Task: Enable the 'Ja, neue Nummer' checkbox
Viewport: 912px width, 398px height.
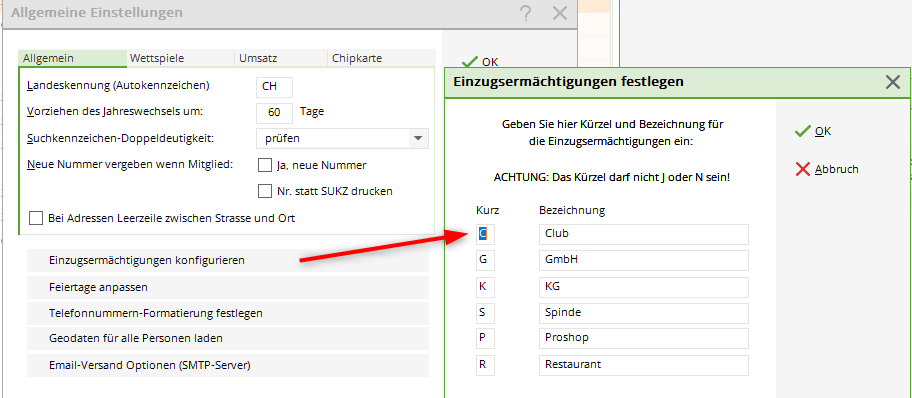Action: point(265,165)
